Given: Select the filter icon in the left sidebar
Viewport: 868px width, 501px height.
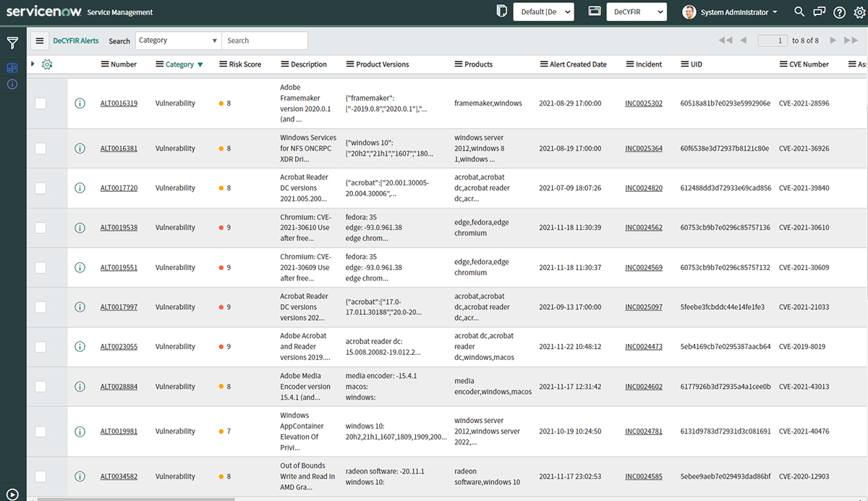Looking at the screenshot, I should pos(12,43).
